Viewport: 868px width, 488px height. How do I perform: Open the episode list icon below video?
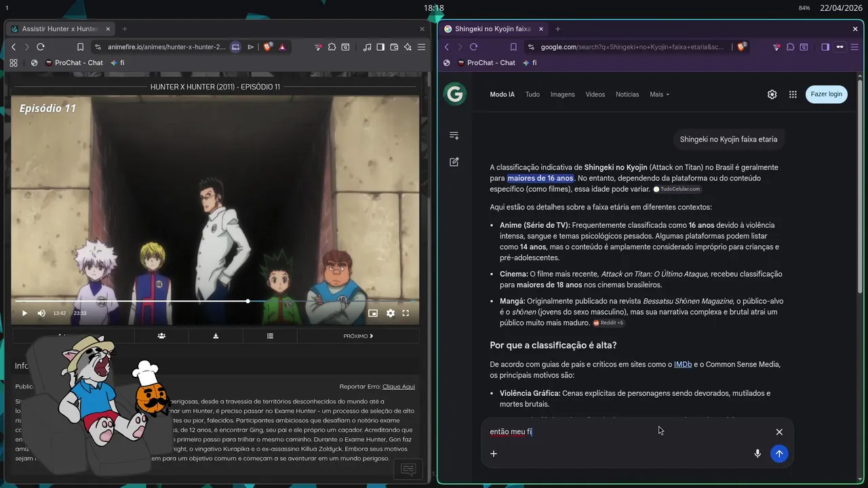click(x=270, y=335)
